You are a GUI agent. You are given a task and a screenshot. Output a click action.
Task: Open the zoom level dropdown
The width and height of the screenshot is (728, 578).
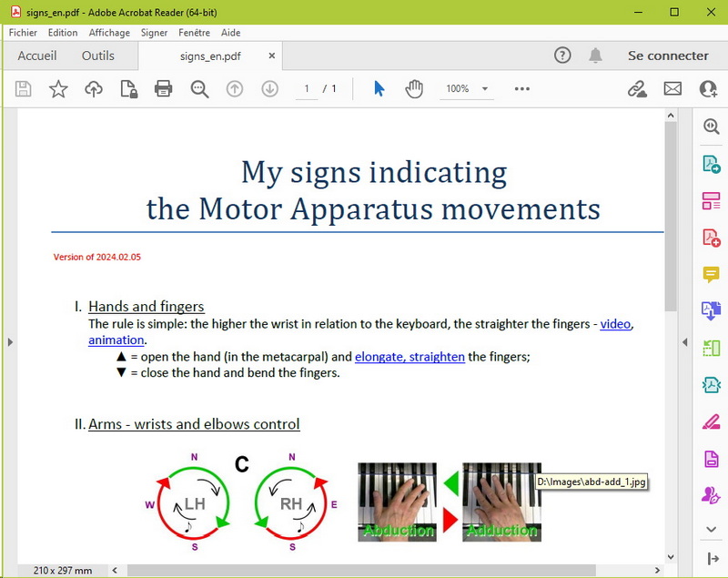485,89
